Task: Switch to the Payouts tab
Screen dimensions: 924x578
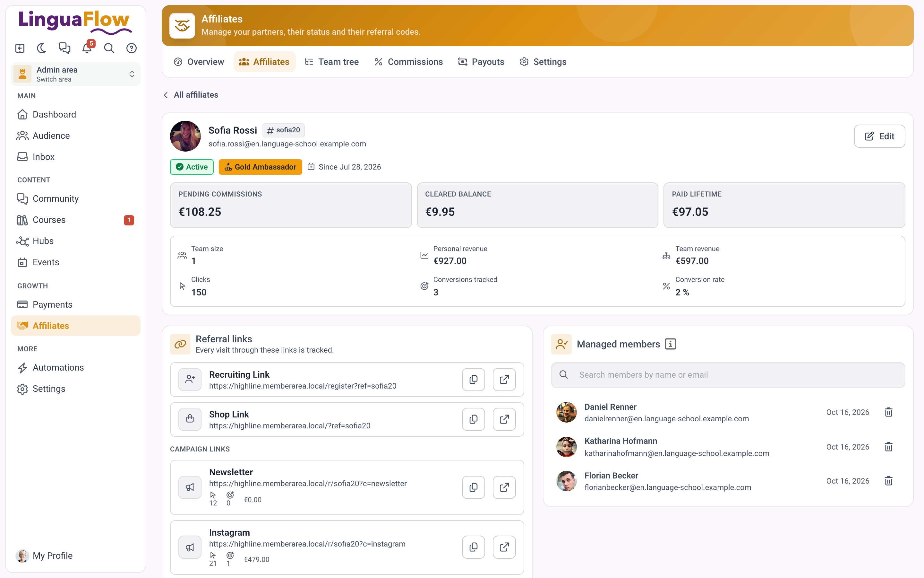Action: (x=481, y=62)
